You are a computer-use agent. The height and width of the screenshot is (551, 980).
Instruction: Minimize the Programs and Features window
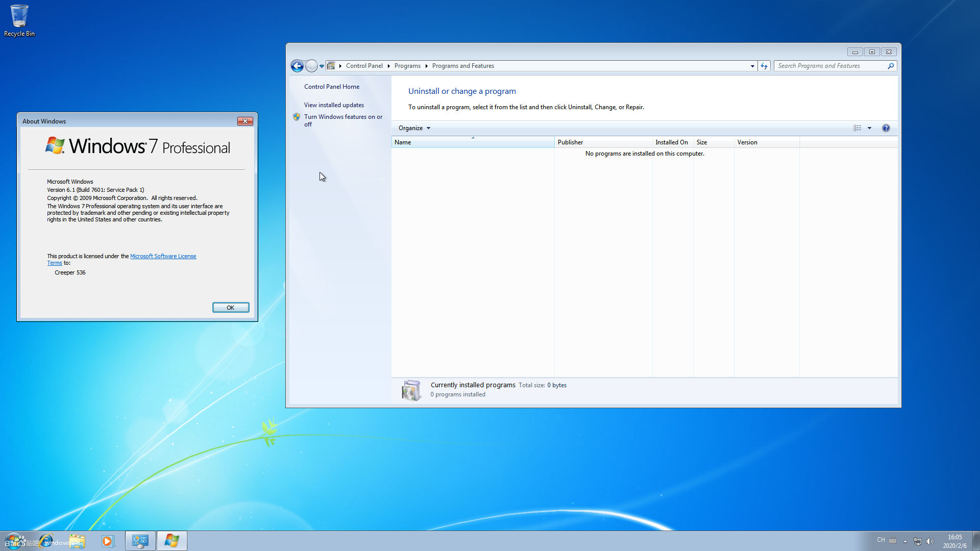[855, 52]
